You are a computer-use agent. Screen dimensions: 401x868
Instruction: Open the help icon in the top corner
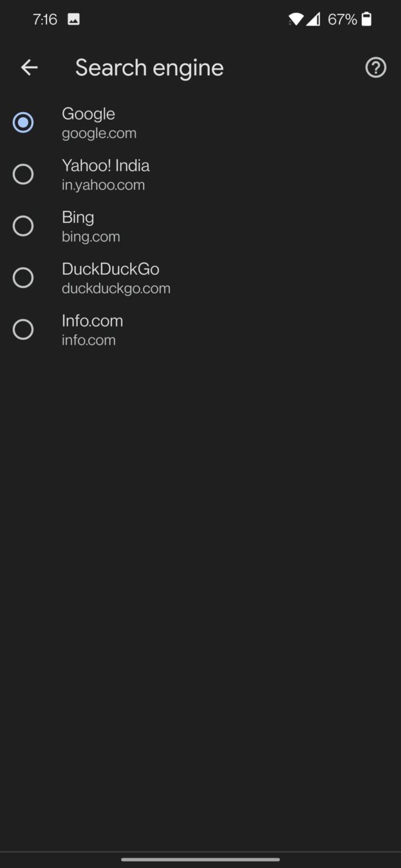click(x=375, y=67)
